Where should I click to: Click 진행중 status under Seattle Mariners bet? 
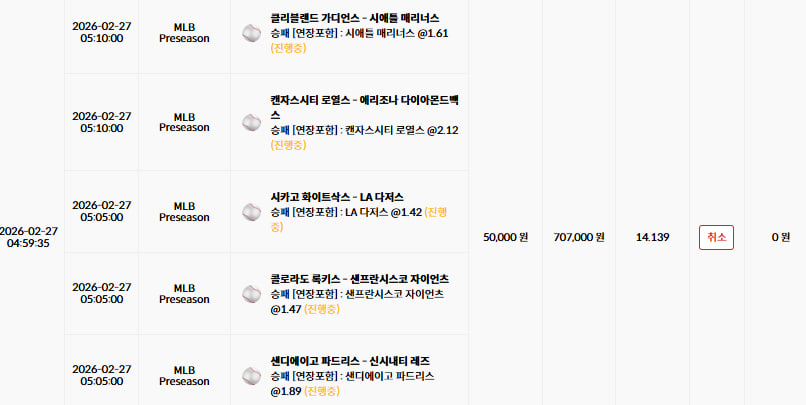pos(288,48)
